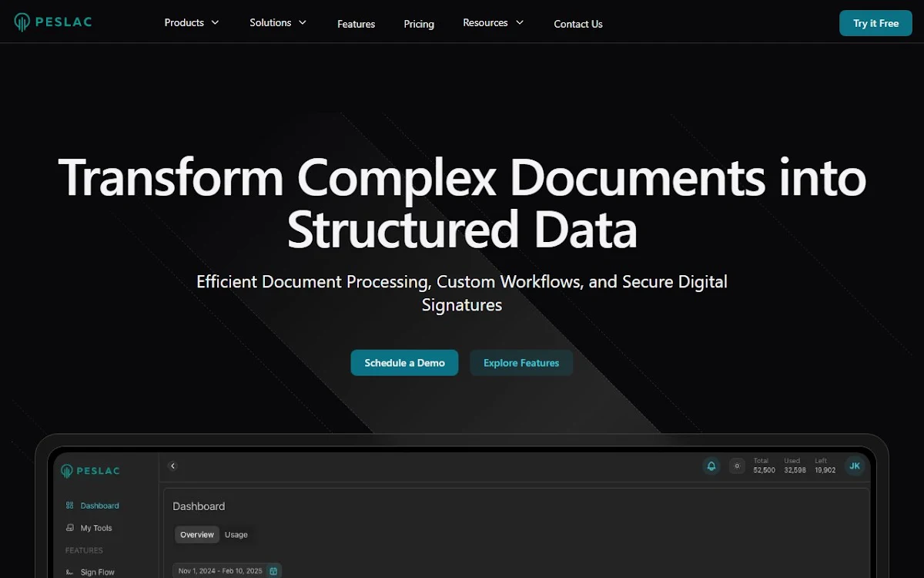Click the Left 19,902 credits stat

click(x=825, y=465)
